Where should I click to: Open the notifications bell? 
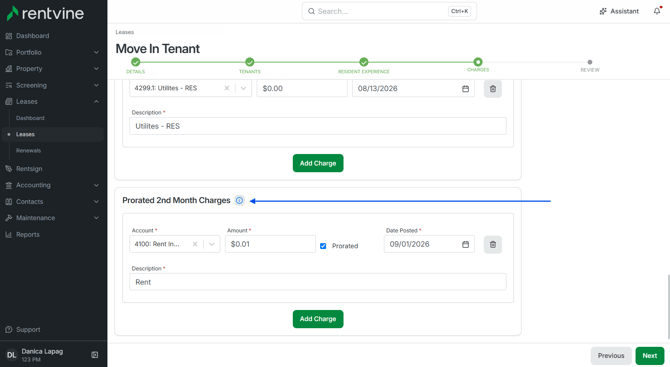657,11
